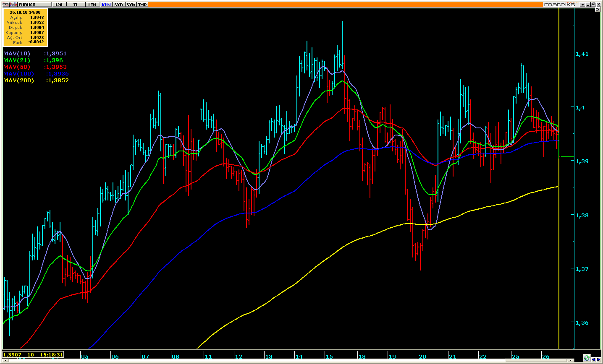
Task: Restore the matriks window size
Action: [x=593, y=4]
